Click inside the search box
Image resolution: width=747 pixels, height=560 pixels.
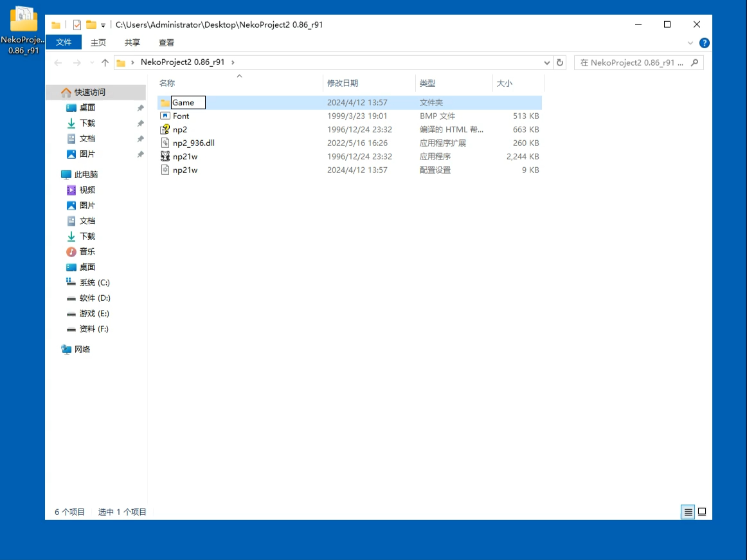click(x=636, y=62)
